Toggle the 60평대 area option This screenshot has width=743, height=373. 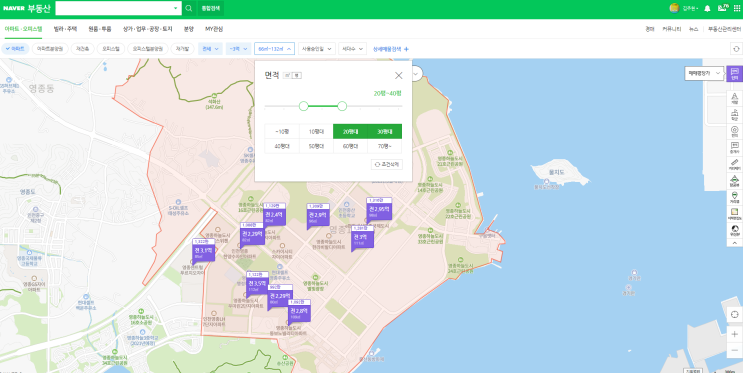(350, 146)
